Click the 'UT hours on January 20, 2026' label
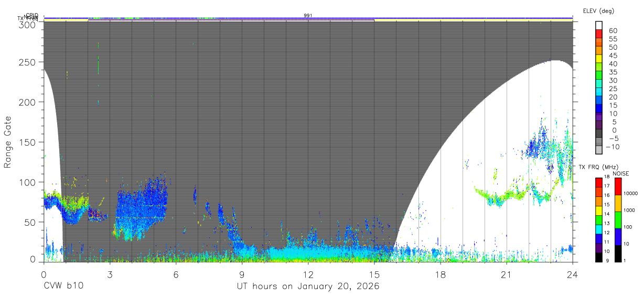This screenshot has width=644, height=297. click(308, 287)
